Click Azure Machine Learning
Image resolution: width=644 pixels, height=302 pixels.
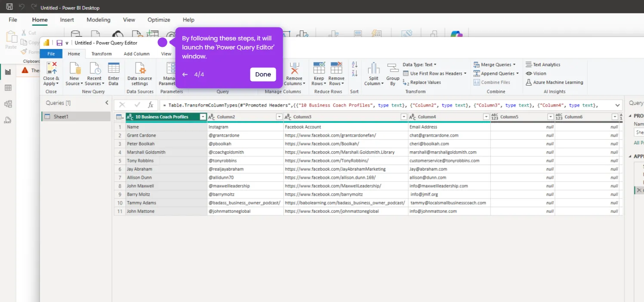[x=555, y=82]
